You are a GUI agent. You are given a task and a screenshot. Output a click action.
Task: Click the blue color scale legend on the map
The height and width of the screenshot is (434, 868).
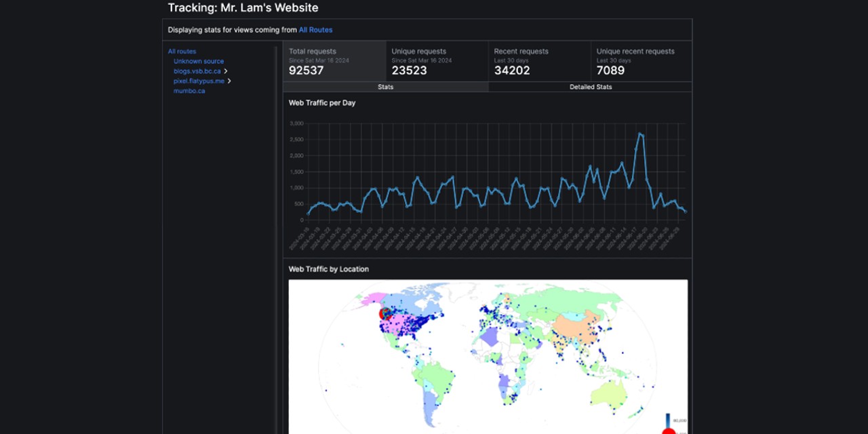pos(667,419)
